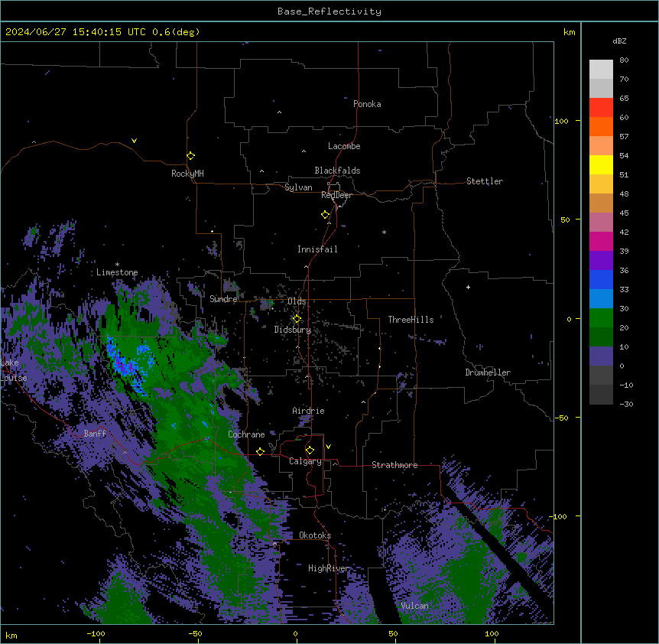Click the dBZ legend heading
Image resolution: width=659 pixels, height=644 pixels.
[619, 41]
